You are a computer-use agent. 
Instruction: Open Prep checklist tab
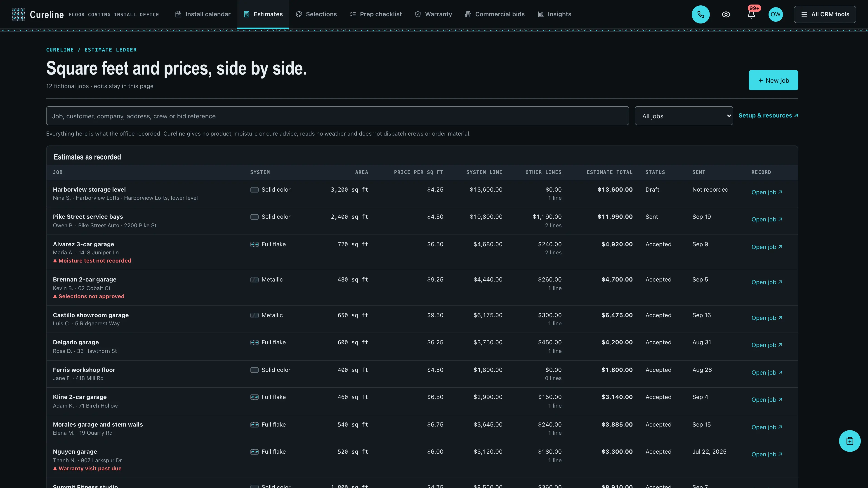coord(376,14)
